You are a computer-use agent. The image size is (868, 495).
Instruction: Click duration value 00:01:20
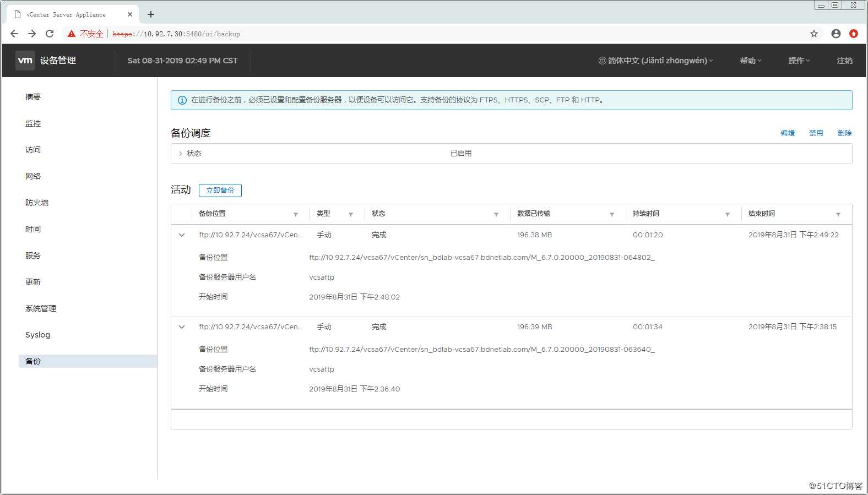[648, 235]
